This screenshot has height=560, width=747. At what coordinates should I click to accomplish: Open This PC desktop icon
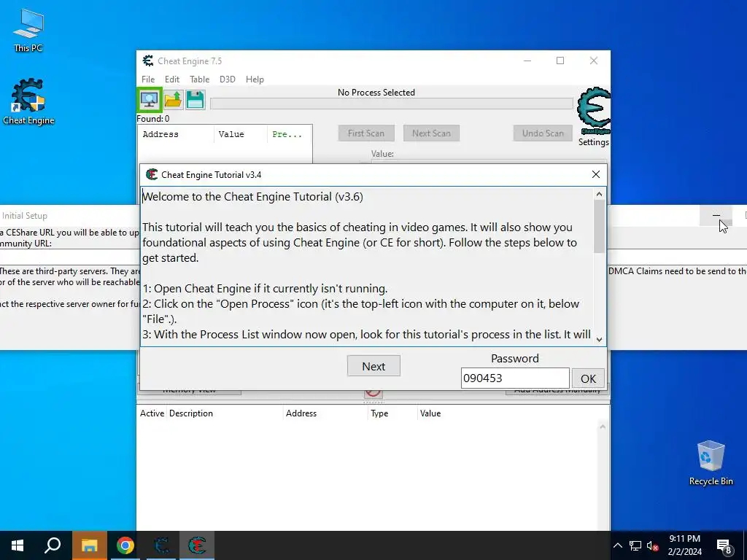coord(28,31)
